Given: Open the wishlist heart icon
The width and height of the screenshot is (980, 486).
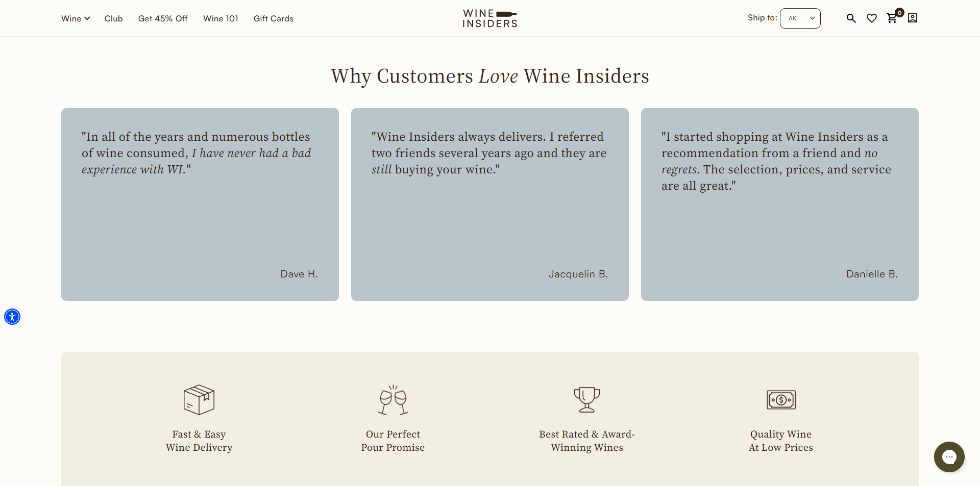Looking at the screenshot, I should pyautogui.click(x=872, y=18).
